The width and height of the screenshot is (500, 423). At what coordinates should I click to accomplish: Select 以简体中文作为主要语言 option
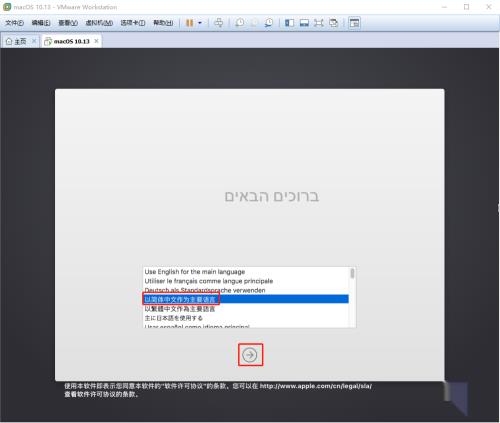click(x=246, y=299)
